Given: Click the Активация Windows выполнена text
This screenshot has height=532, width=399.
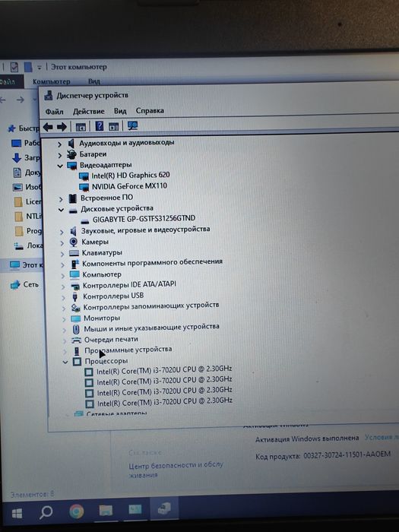Looking at the screenshot, I should [x=307, y=439].
